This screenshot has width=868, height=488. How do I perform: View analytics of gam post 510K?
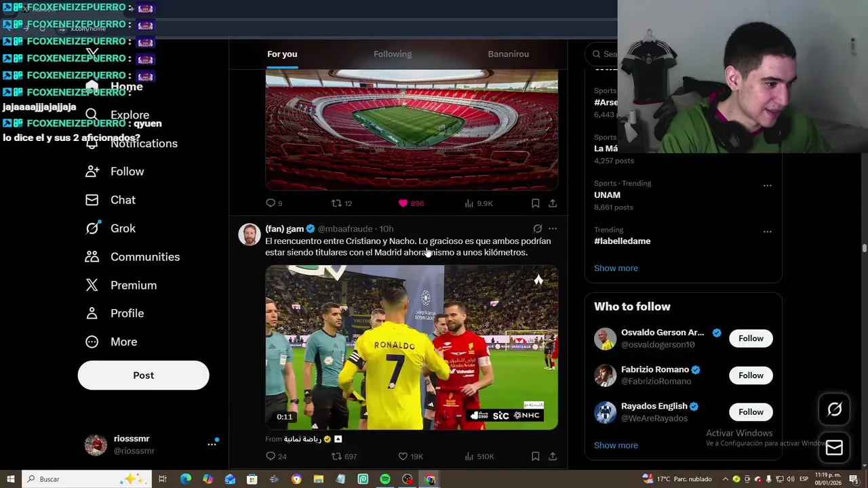coord(479,457)
